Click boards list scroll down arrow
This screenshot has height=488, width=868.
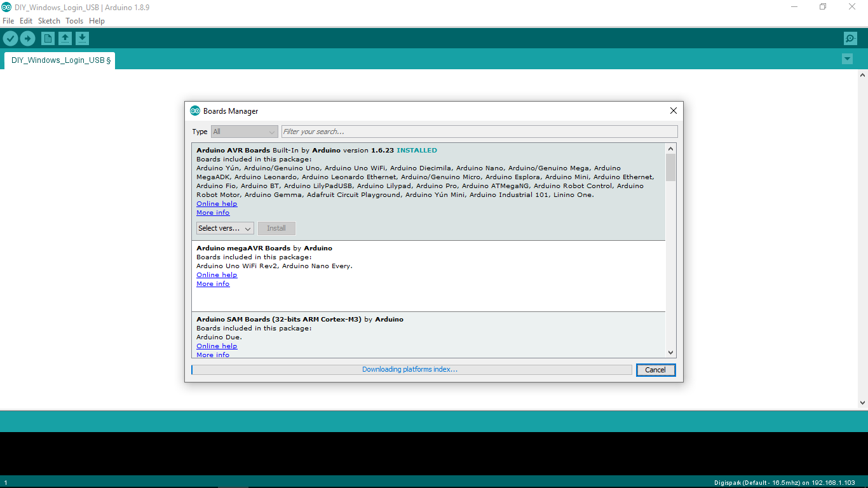point(670,353)
